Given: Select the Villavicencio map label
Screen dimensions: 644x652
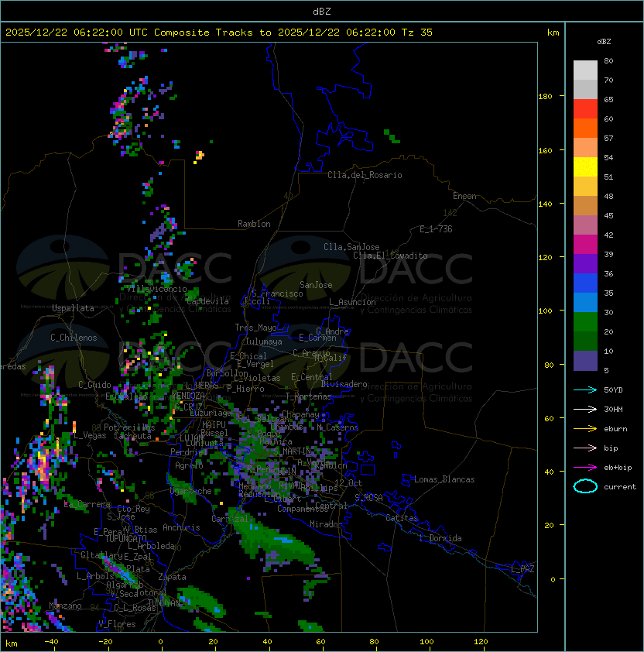Looking at the screenshot, I should click(156, 289).
